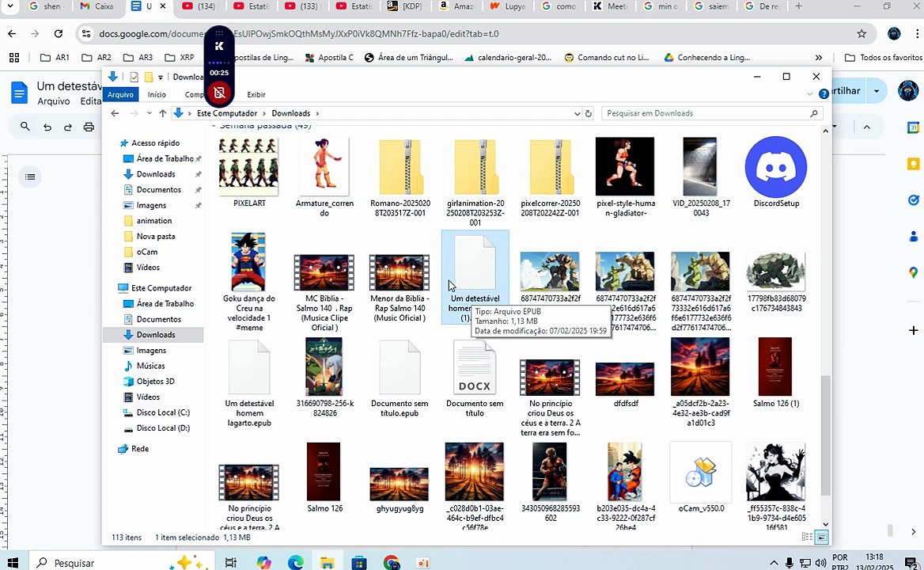Open Microsoft Store from the taskbar
This screenshot has height=570, width=924.
click(x=359, y=562)
